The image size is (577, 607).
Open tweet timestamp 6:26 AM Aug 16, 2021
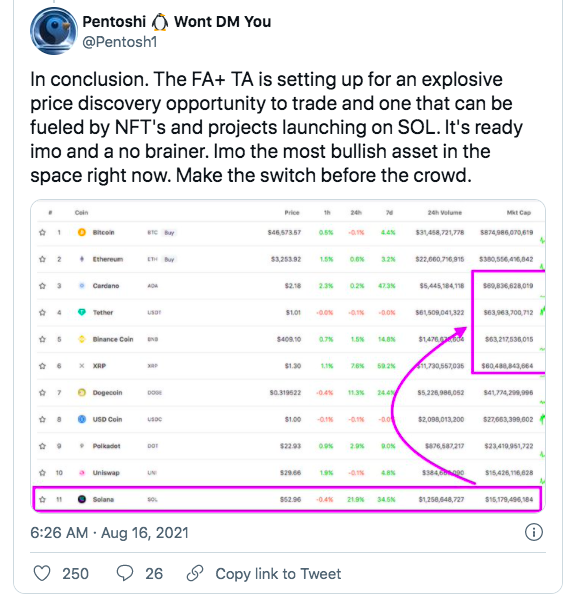tap(109, 533)
